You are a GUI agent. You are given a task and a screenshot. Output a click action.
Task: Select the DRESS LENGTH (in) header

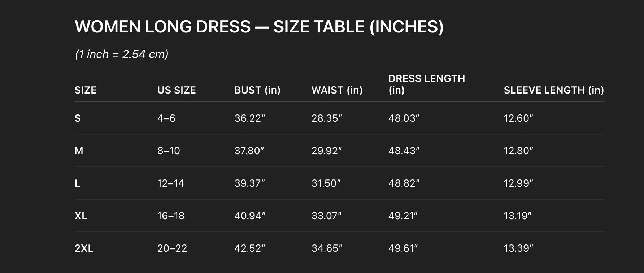pos(426,84)
